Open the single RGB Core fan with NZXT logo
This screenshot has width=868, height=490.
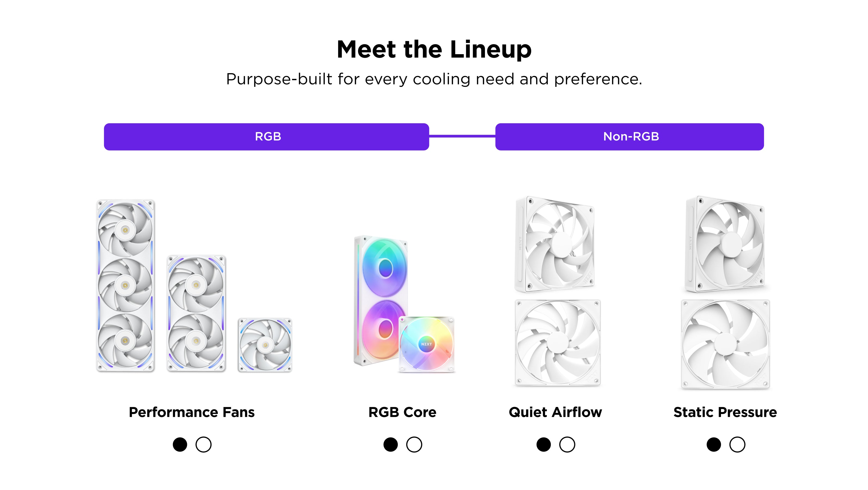(427, 344)
